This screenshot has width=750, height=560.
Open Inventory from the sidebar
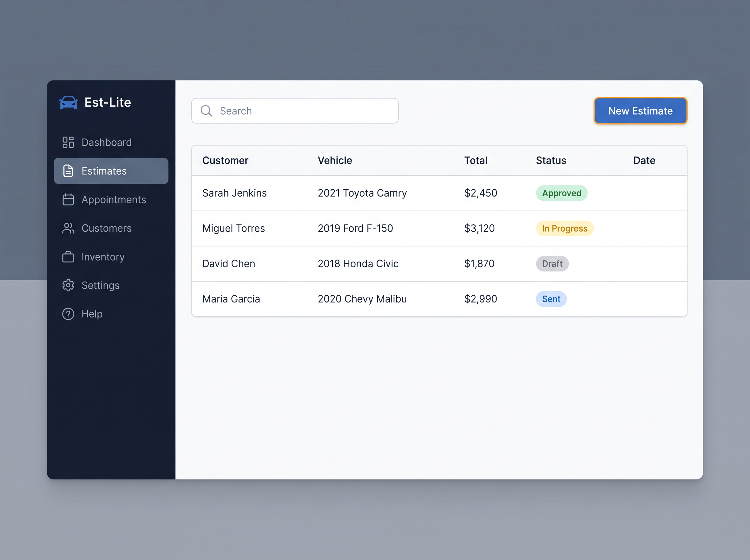coord(111,257)
